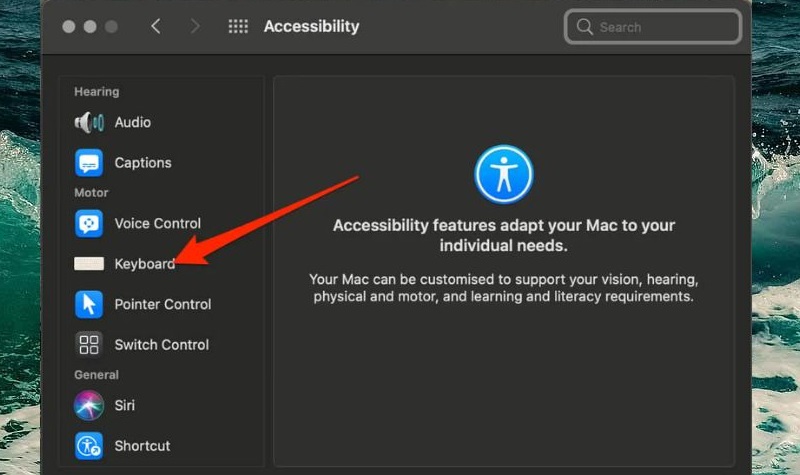
Task: Click the Shortcut accessibility icon
Action: click(x=89, y=446)
